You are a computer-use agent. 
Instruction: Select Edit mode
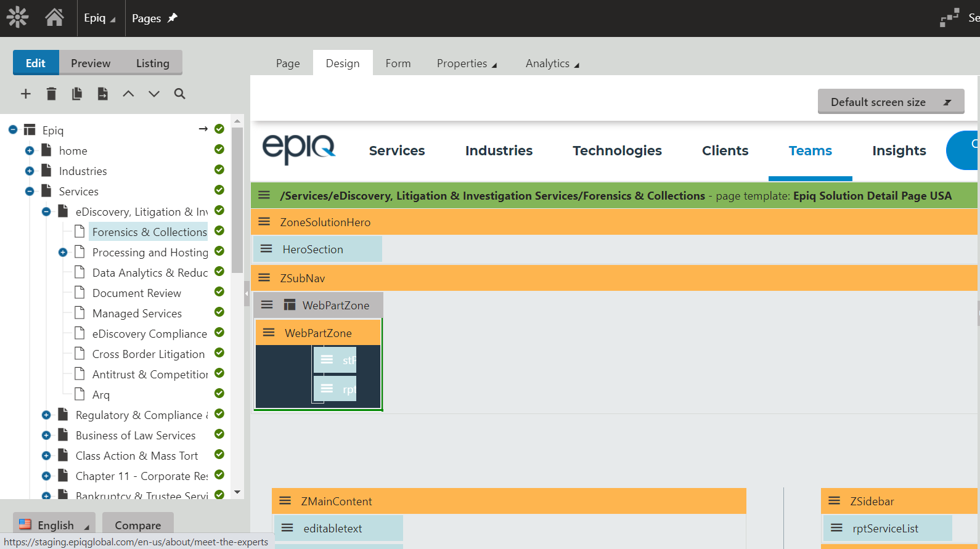coord(36,63)
